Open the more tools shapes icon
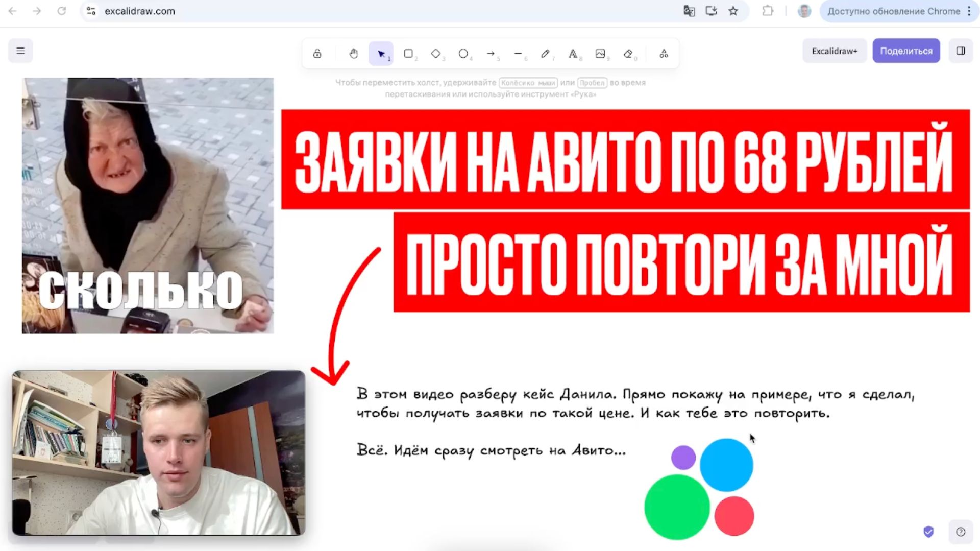980x551 pixels. 664,54
